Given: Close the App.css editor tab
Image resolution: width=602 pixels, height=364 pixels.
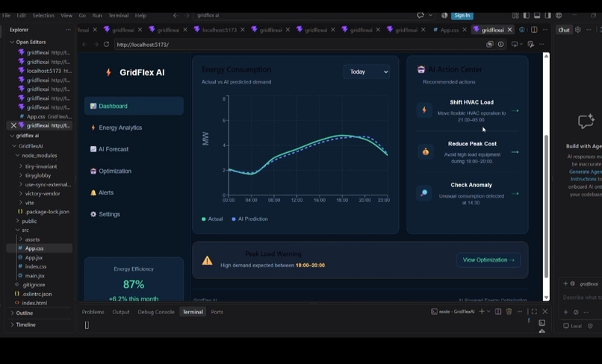Looking at the screenshot, I should pos(465,30).
